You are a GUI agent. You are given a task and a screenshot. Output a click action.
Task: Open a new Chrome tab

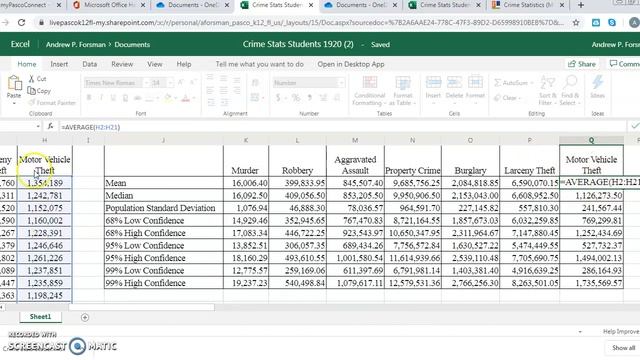click(581, 5)
